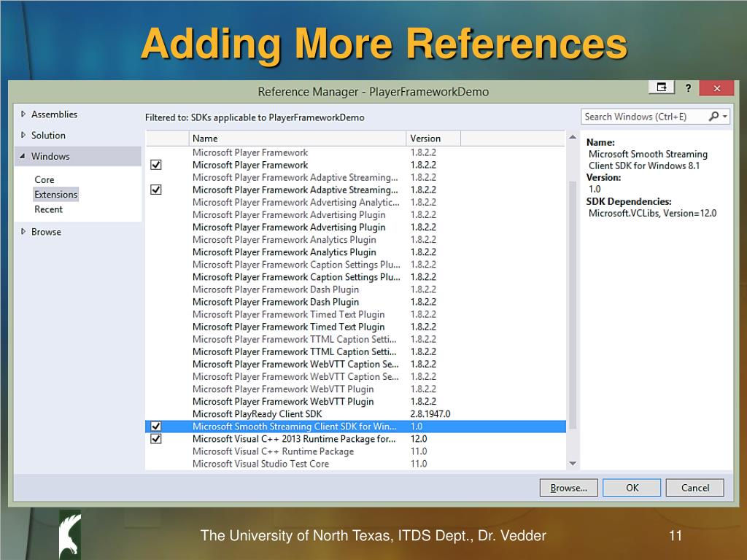Open the search options dropdown arrow
The width and height of the screenshot is (747, 560).
point(724,116)
